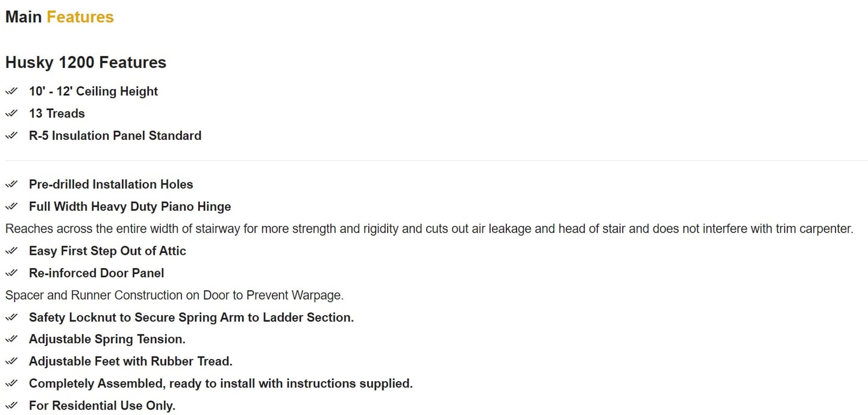This screenshot has height=415, width=868.
Task: Click the checkmark beside "Easy First Step Out of Attic"
Action: click(x=11, y=251)
